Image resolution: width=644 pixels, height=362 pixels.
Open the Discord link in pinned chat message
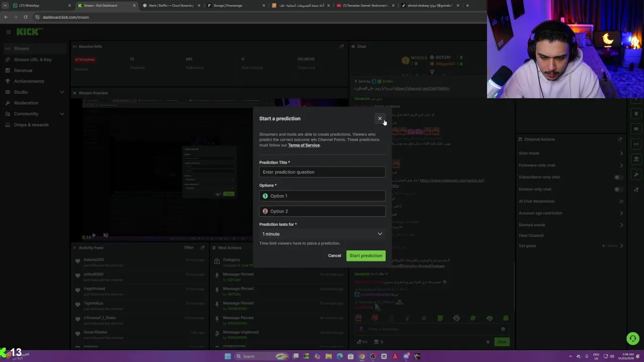click(x=422, y=88)
